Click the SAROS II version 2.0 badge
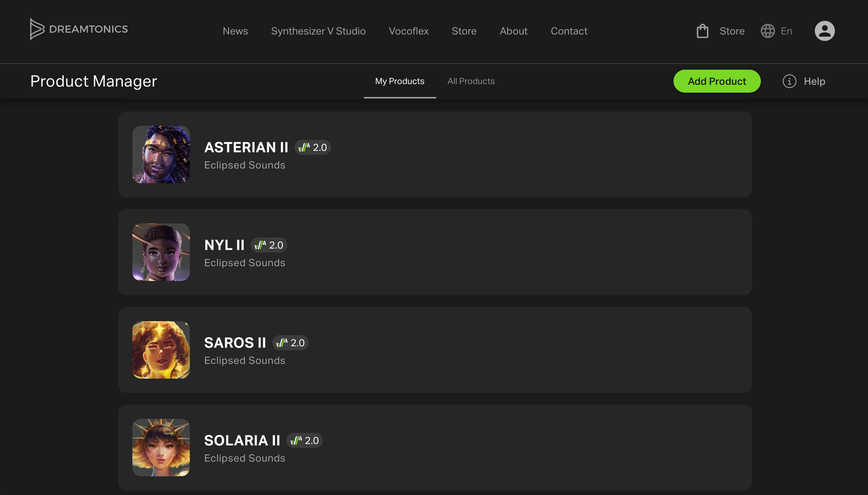 [290, 343]
